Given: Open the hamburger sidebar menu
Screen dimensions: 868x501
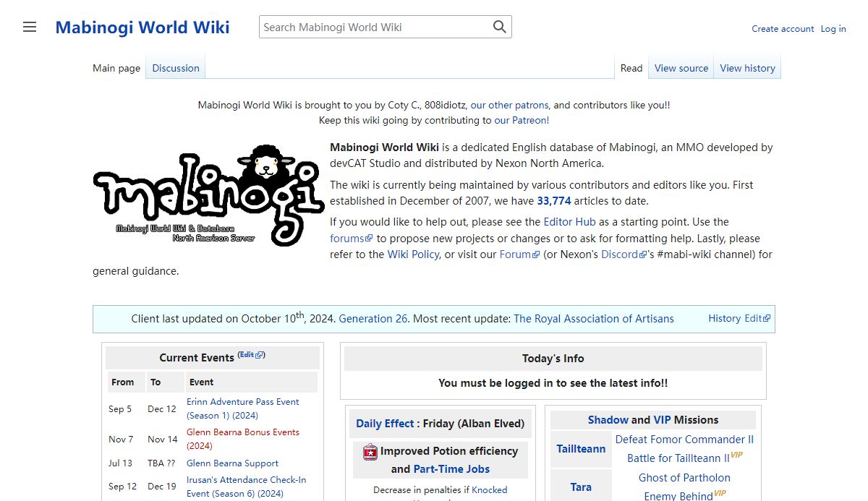Looking at the screenshot, I should point(30,27).
